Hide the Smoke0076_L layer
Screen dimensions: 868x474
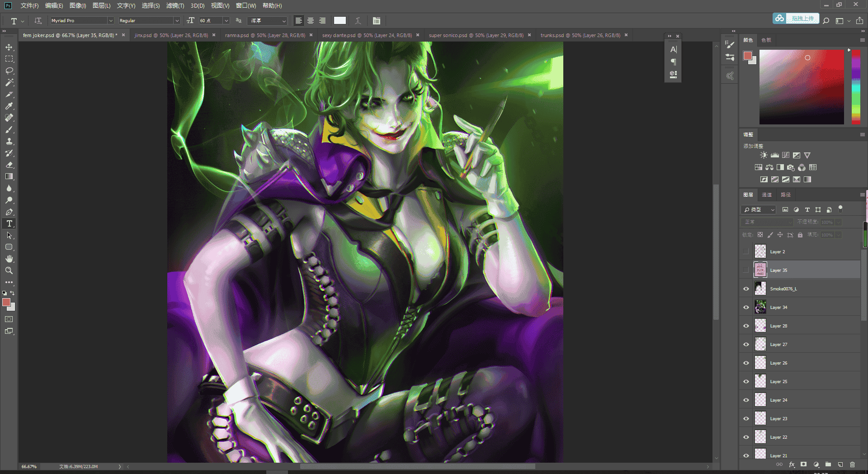(x=746, y=289)
